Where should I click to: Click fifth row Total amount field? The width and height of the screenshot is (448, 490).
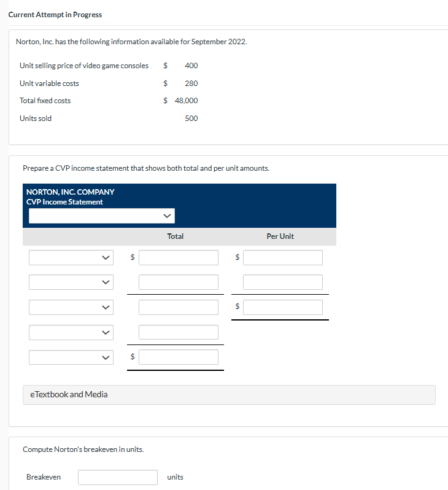[179, 357]
